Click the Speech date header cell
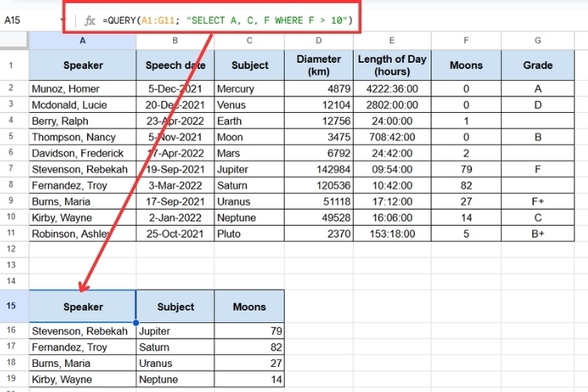 point(175,65)
